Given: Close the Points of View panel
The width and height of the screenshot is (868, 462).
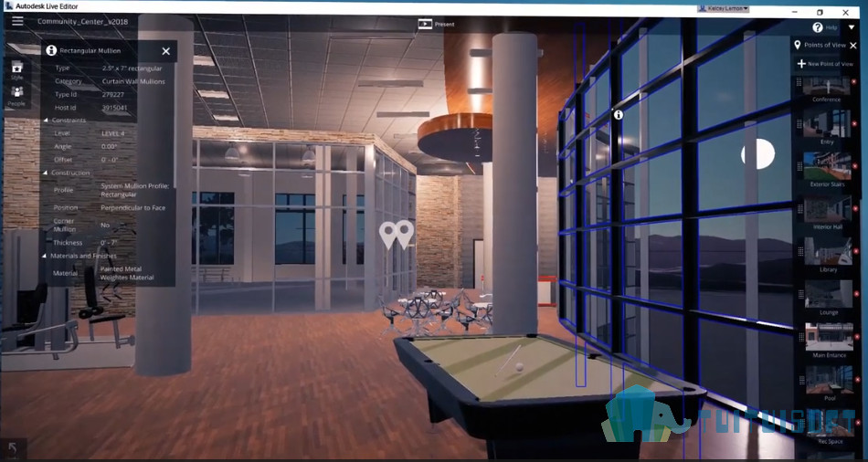Looking at the screenshot, I should [x=853, y=46].
